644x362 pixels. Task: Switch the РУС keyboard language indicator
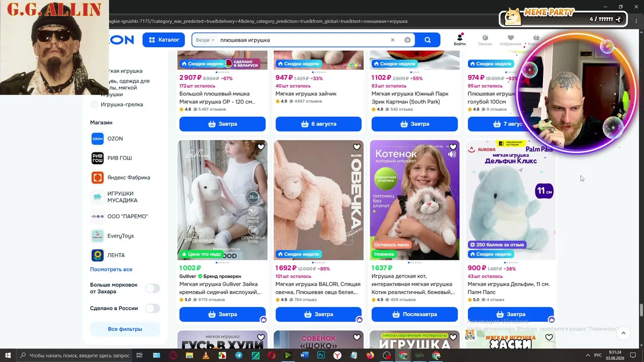click(x=598, y=355)
